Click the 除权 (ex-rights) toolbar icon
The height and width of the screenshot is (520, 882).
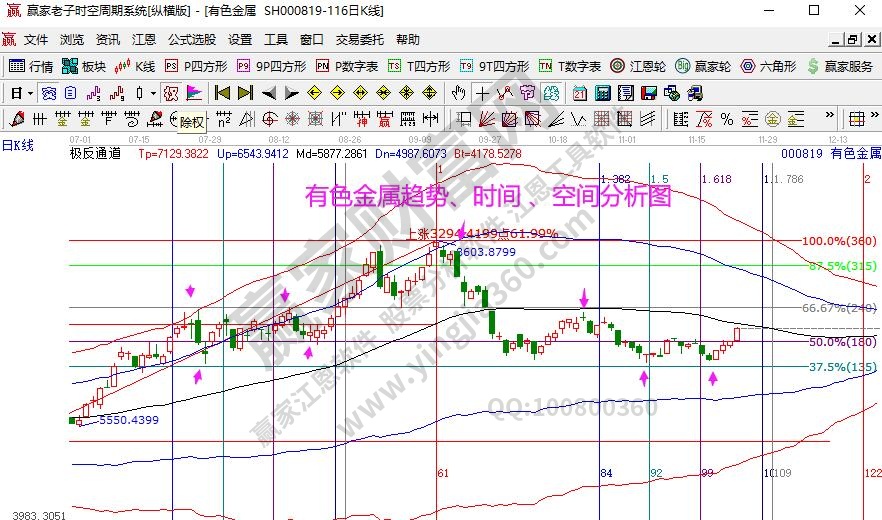point(171,93)
